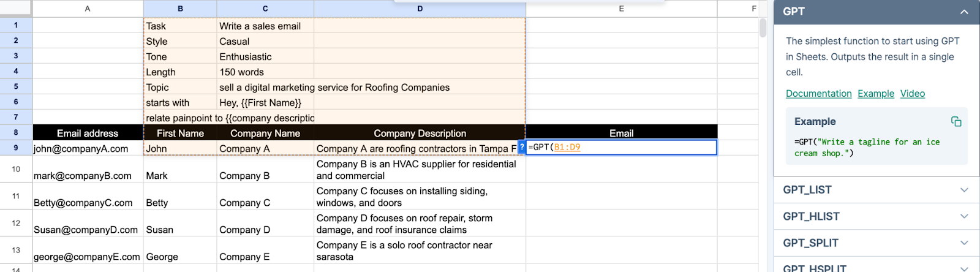Click the 'Email address' header cell
Screen dimensions: 980x272
[x=88, y=133]
